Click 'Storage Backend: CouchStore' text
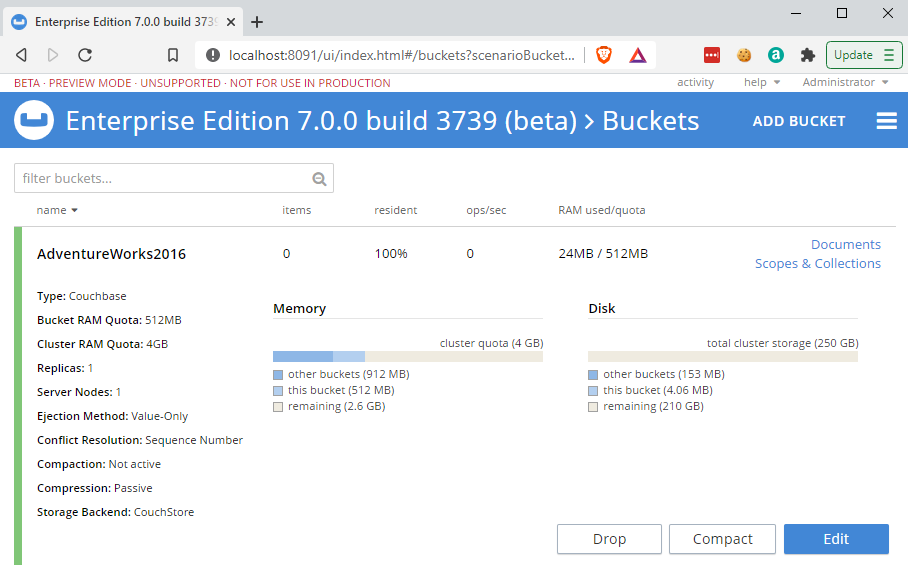908x565 pixels. pos(115,512)
